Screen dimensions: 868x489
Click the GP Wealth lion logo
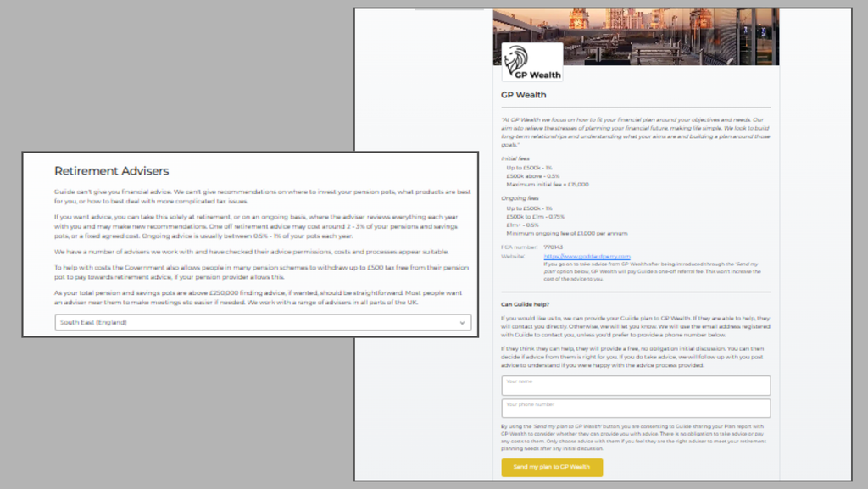(x=532, y=62)
